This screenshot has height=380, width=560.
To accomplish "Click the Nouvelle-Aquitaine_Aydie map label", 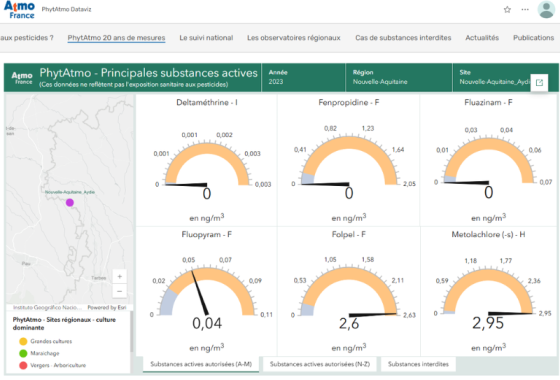I will pos(70,192).
